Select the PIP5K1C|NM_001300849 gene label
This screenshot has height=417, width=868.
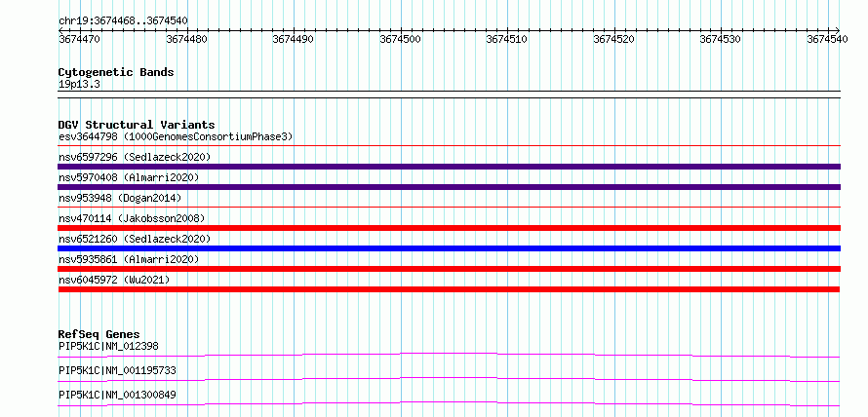tap(117, 395)
